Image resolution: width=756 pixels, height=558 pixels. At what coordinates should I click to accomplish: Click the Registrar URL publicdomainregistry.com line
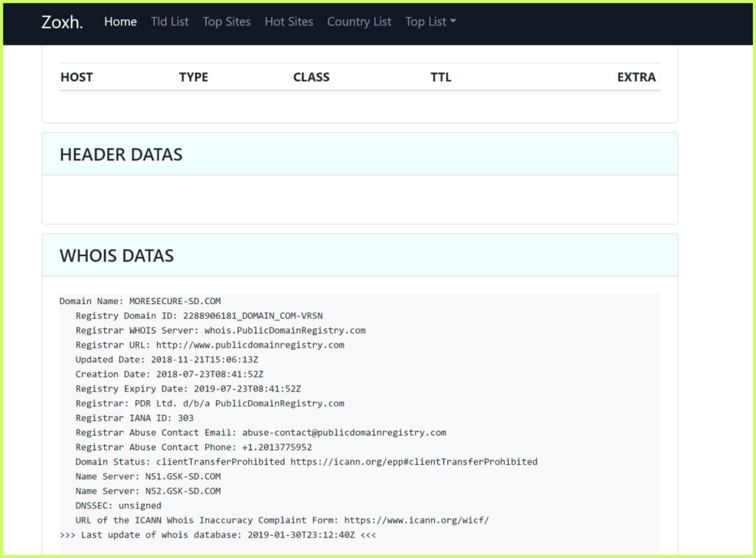click(x=210, y=345)
